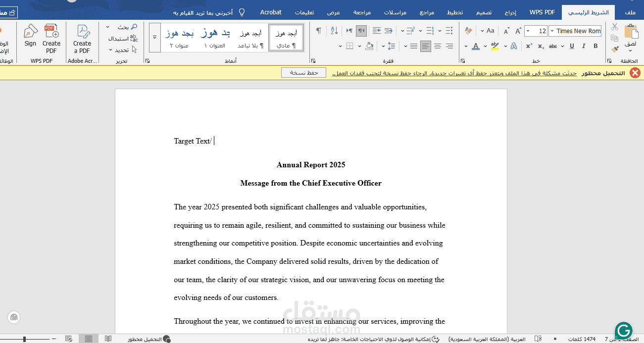Click the Line Spacing icon

point(392,46)
